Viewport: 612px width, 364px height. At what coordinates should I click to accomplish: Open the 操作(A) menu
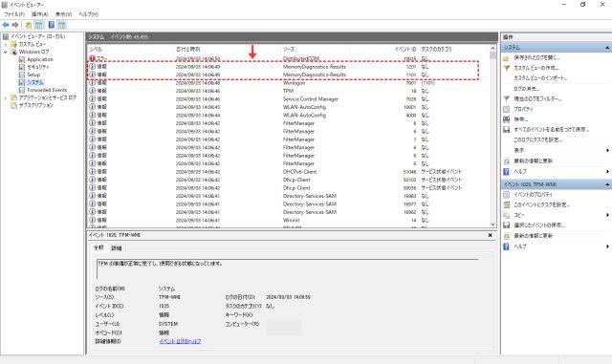click(x=40, y=14)
